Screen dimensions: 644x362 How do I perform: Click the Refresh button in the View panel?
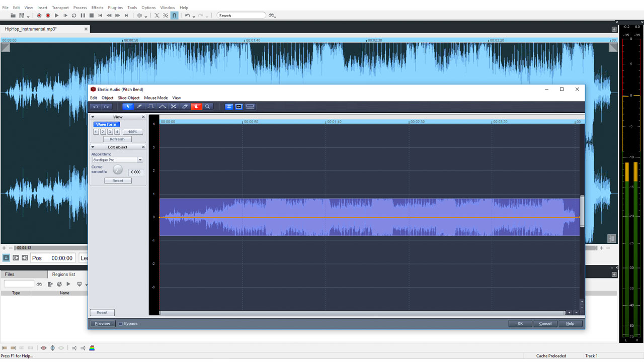click(117, 139)
